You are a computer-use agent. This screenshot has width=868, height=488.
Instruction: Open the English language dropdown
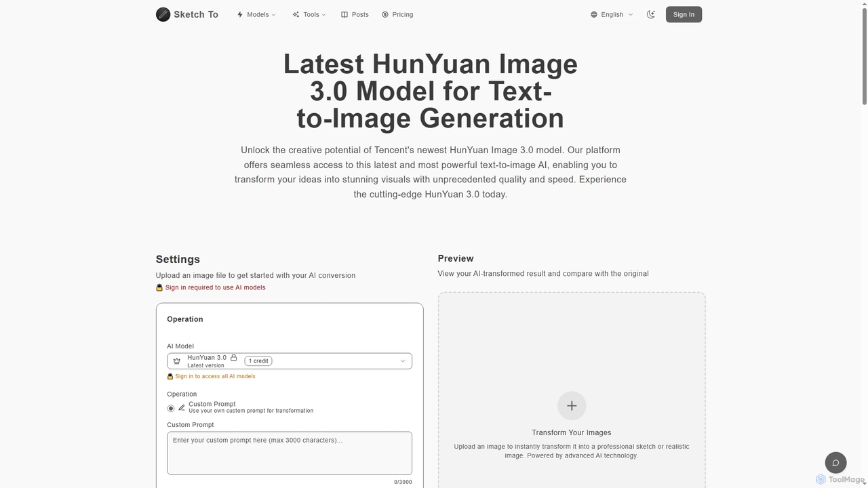coord(612,14)
